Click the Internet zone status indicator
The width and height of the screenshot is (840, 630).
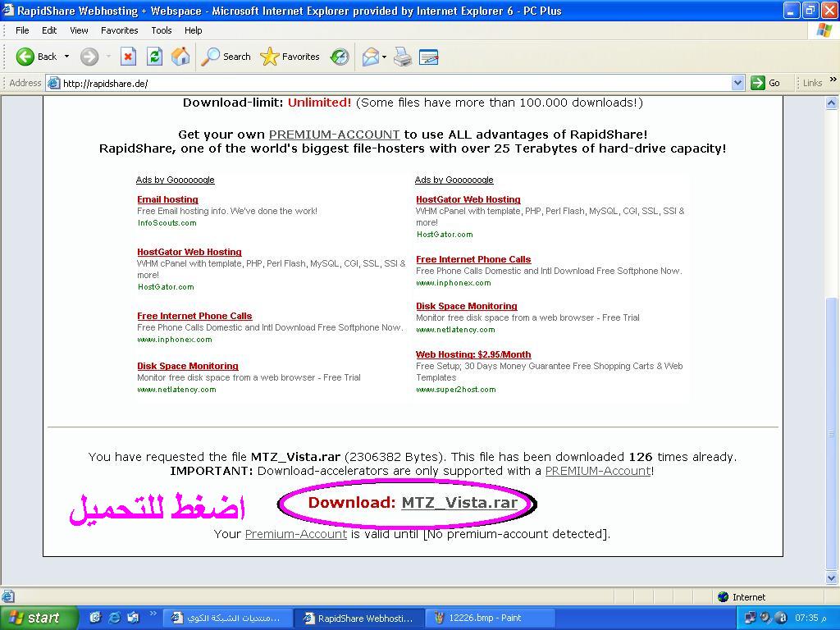pyautogui.click(x=742, y=597)
